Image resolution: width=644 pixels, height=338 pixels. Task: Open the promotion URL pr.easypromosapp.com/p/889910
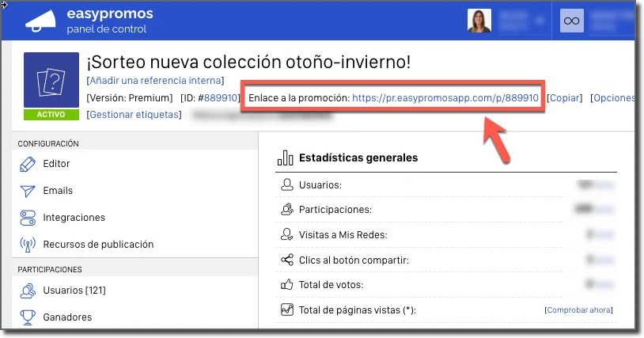(x=445, y=98)
